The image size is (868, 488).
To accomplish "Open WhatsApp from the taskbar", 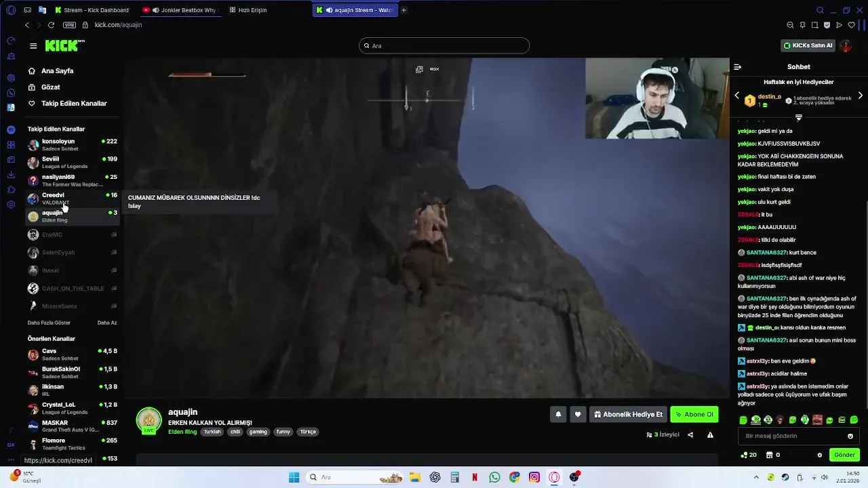I will (x=494, y=477).
